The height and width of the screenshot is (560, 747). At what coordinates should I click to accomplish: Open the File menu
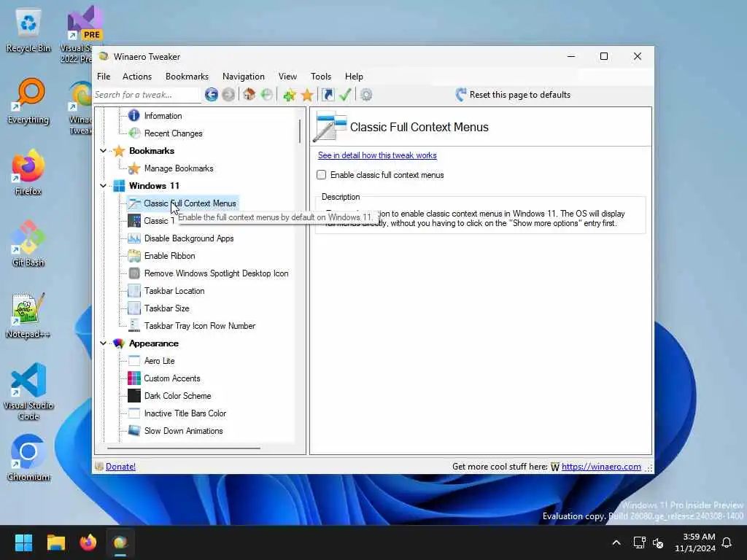tap(104, 77)
